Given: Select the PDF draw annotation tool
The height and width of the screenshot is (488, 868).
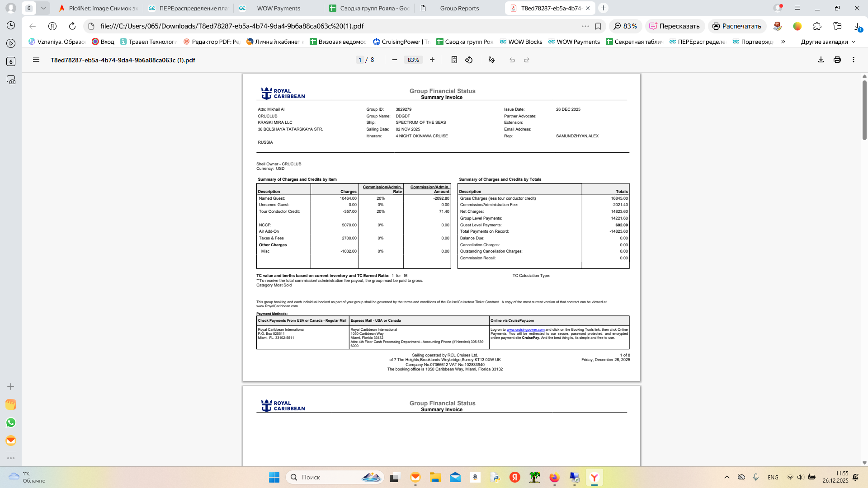Looking at the screenshot, I should coord(492,60).
